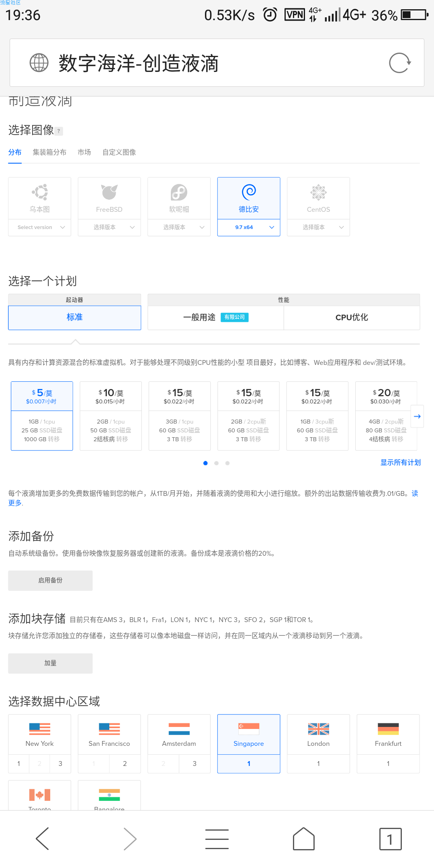Choose the London flag icon
Image resolution: width=434 pixels, height=868 pixels.
point(318,729)
